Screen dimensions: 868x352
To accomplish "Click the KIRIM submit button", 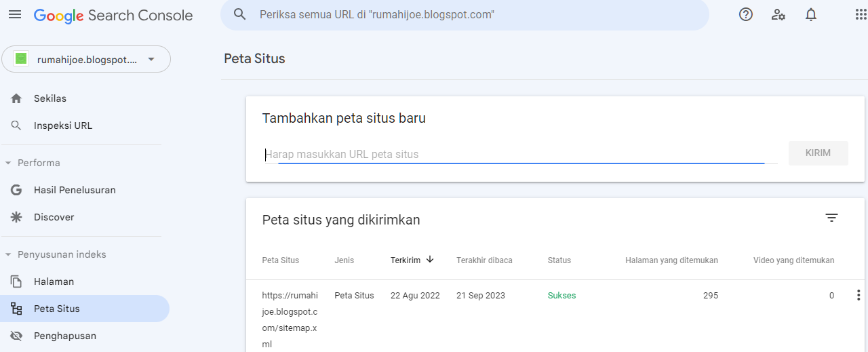I will pos(818,153).
